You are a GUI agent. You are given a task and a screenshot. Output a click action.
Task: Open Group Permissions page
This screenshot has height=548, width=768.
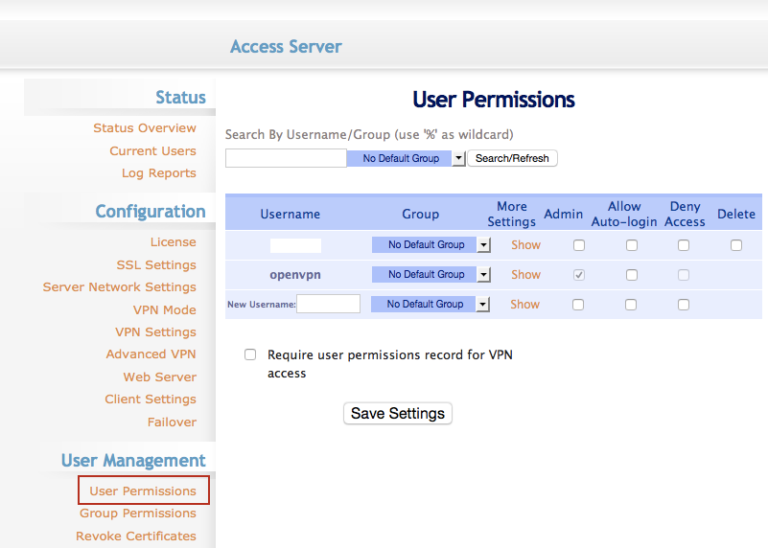tap(138, 513)
